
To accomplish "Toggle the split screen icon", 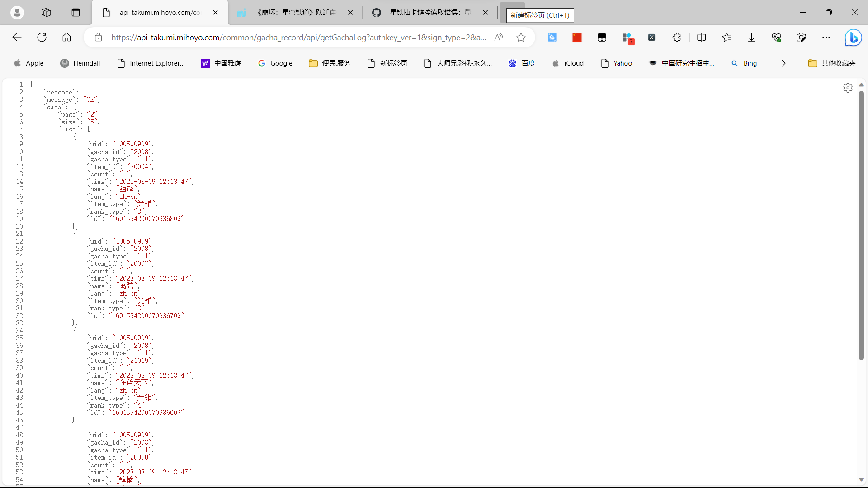I will tap(702, 38).
